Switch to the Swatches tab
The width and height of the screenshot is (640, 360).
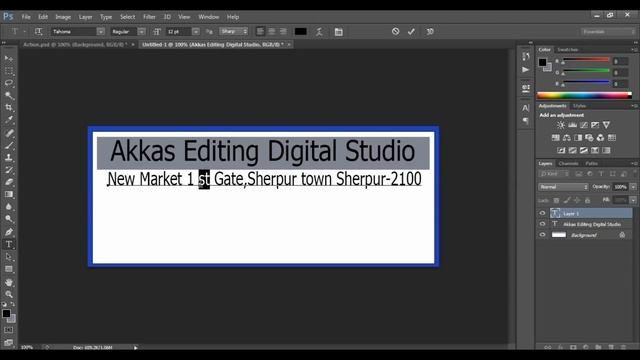click(x=568, y=50)
